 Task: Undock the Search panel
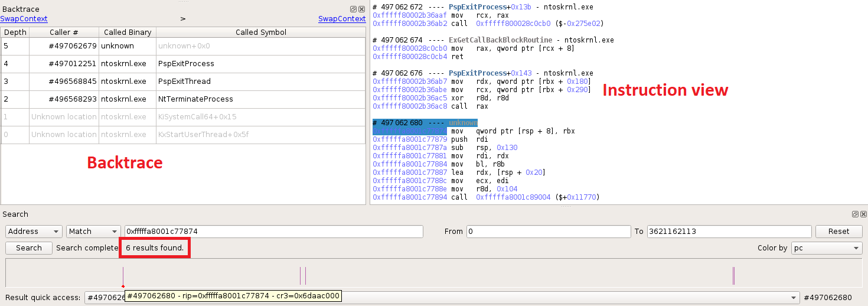(x=854, y=214)
